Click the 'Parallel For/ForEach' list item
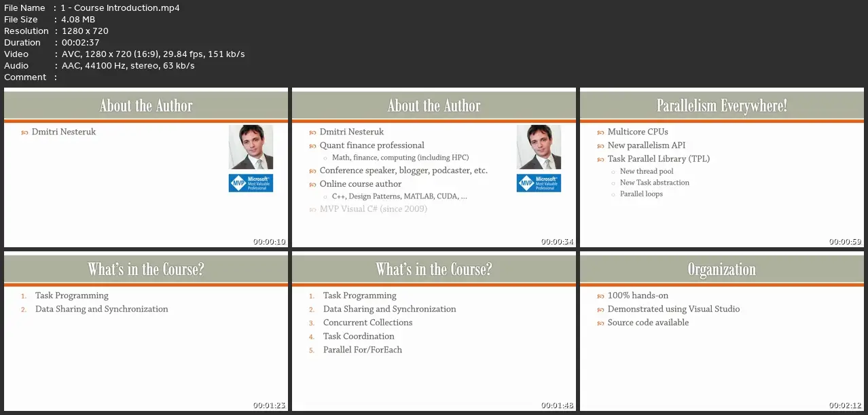Viewport: 868px width, 415px height. click(x=363, y=350)
